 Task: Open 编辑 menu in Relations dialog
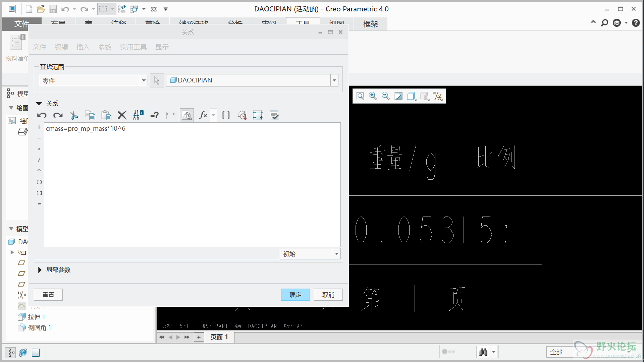pos(61,47)
